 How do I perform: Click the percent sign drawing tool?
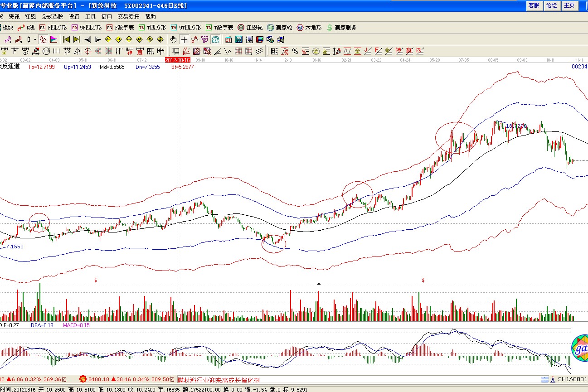pos(295,51)
